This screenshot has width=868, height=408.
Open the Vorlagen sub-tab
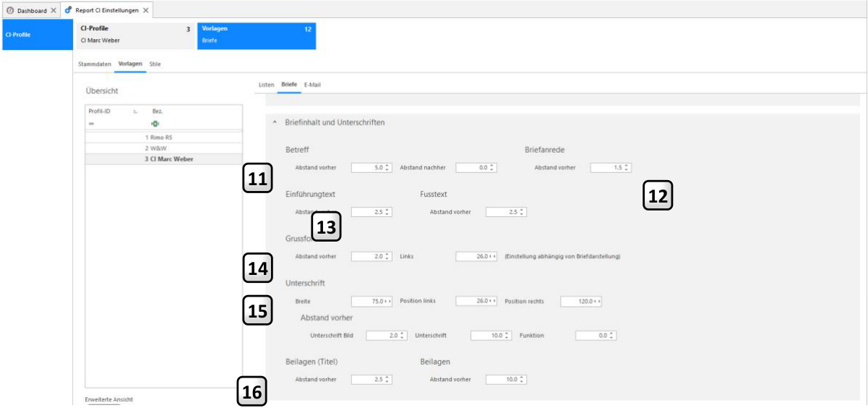130,64
